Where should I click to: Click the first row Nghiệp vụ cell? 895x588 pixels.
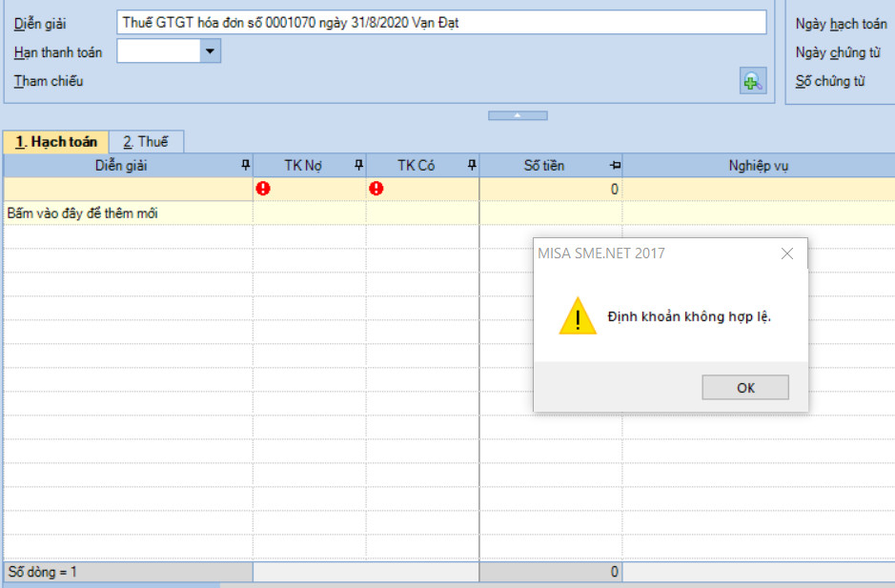point(759,189)
